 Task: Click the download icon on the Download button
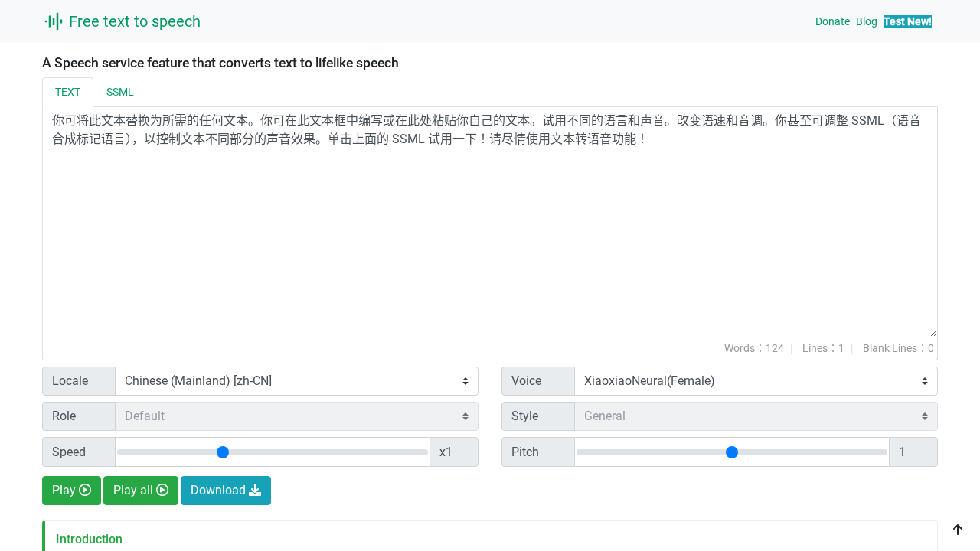[254, 490]
